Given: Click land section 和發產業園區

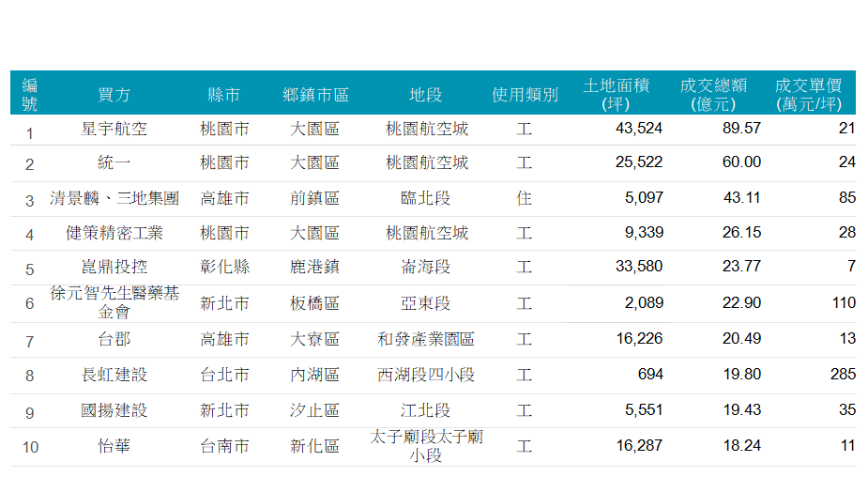Looking at the screenshot, I should coord(426,339).
